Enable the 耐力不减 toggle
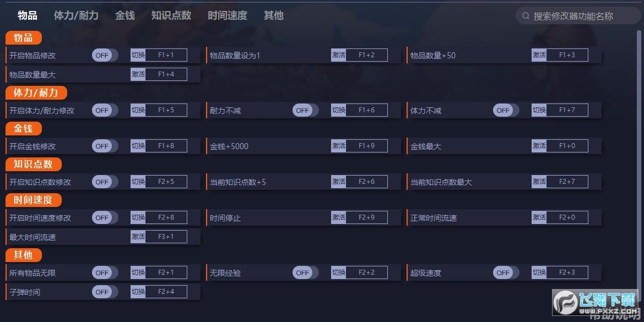 [306, 110]
